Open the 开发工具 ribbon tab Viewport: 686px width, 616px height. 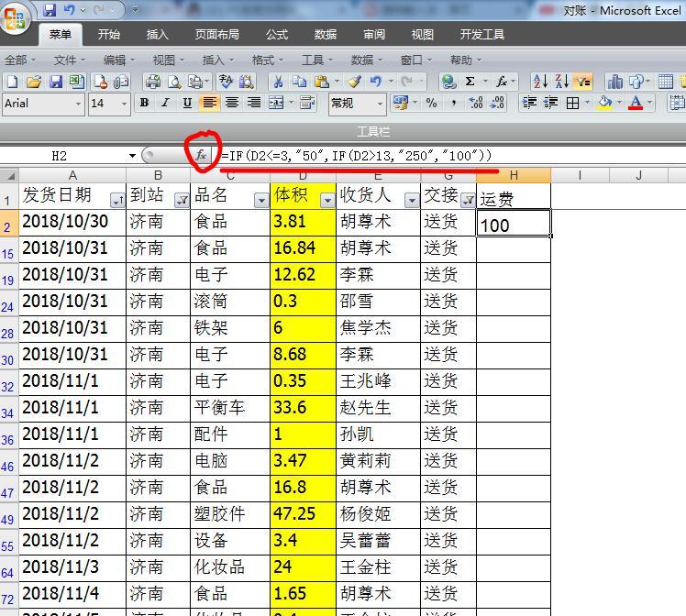pyautogui.click(x=482, y=35)
